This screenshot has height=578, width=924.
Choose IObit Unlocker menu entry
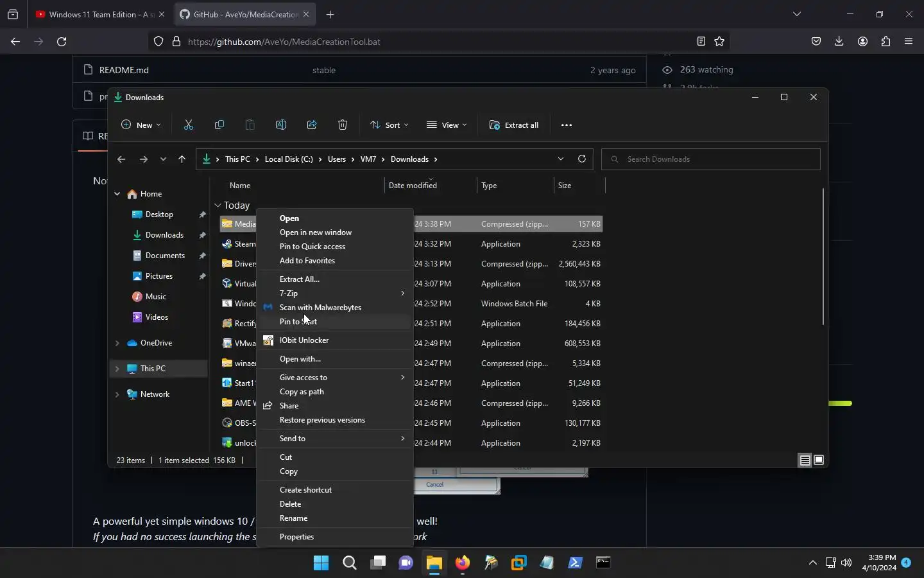pyautogui.click(x=334, y=340)
